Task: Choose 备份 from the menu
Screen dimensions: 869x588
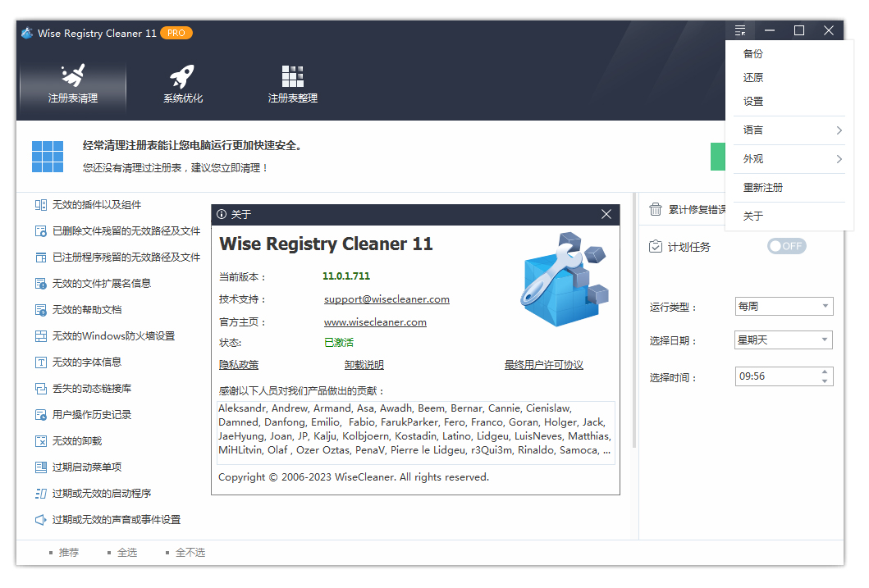Action: pos(753,53)
